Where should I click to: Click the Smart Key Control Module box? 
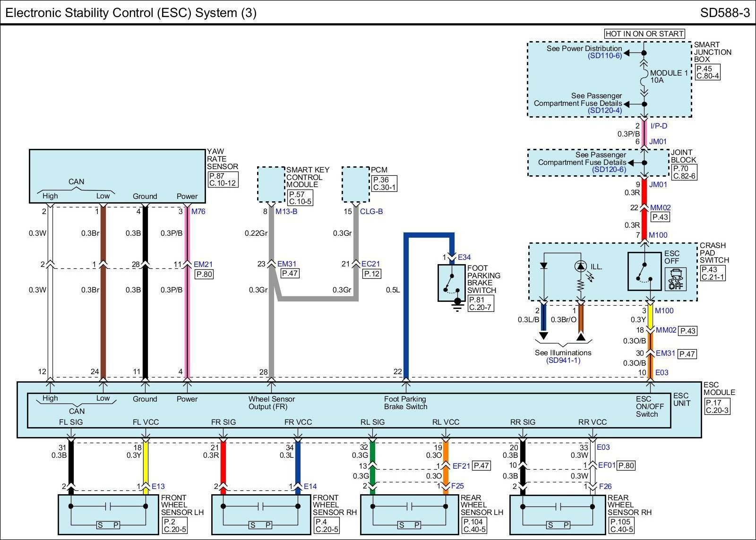[271, 180]
